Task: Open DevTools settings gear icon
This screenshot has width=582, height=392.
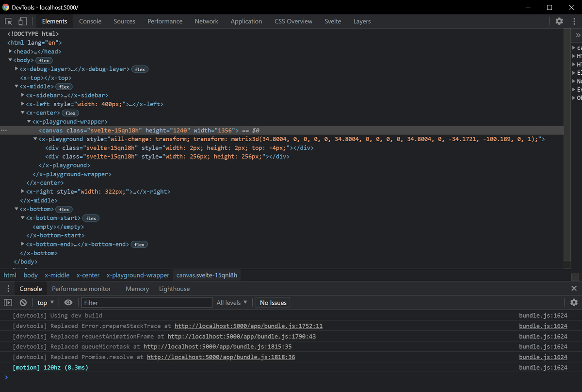Action: pyautogui.click(x=559, y=21)
